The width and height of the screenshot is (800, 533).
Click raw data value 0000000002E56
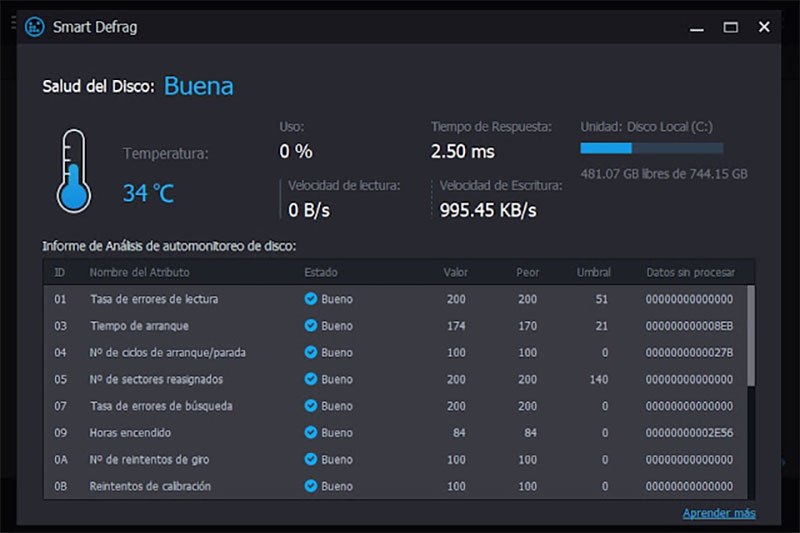click(x=689, y=433)
